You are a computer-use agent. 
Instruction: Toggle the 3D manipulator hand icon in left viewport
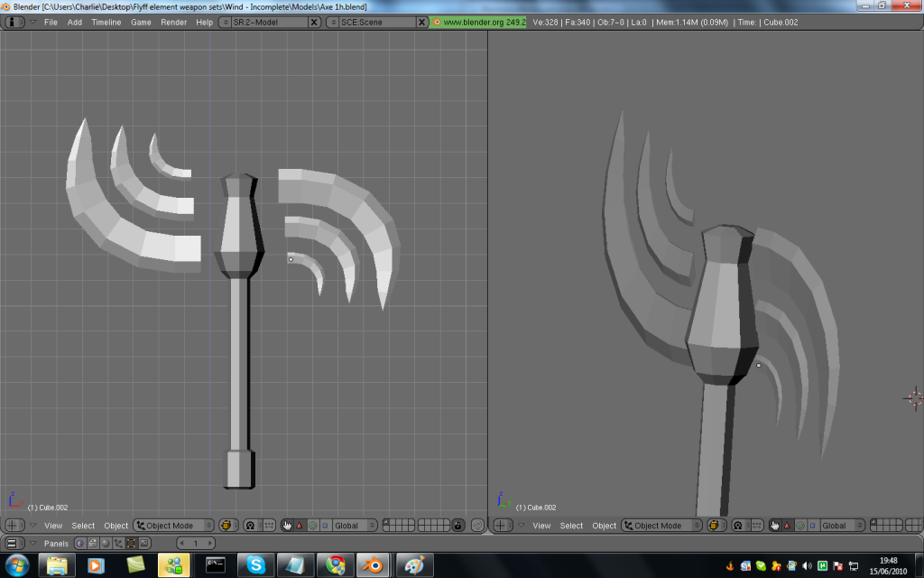pyautogui.click(x=287, y=526)
